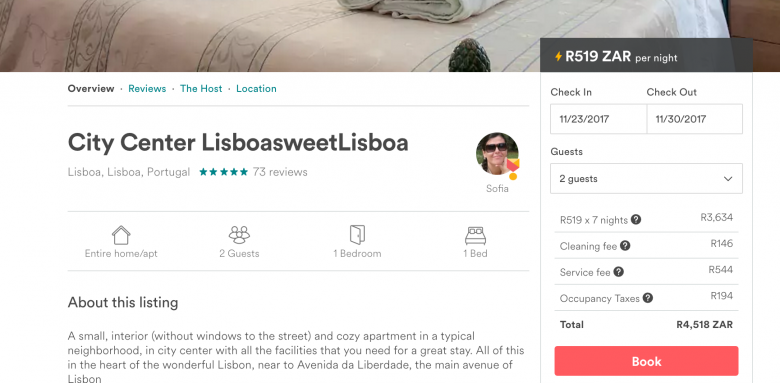Click the Occupancy Taxes help icon
The height and width of the screenshot is (383, 780).
click(648, 298)
